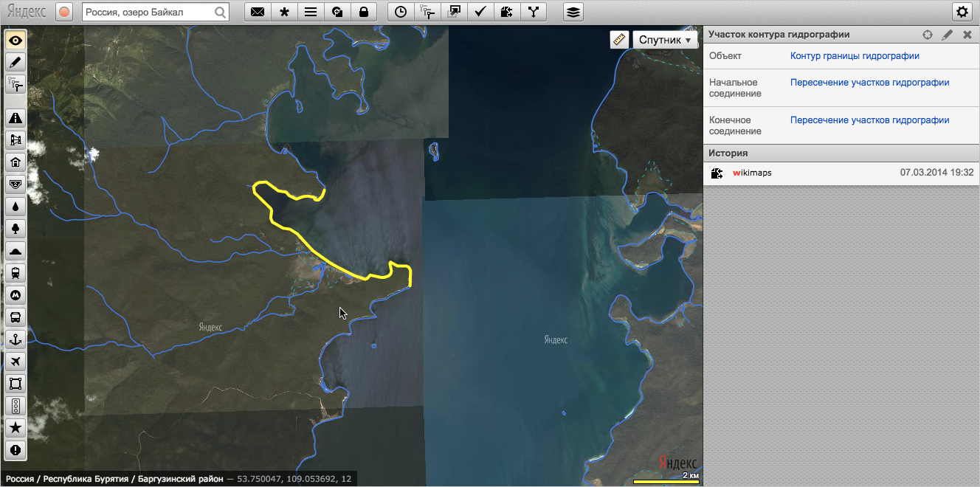Open the Спутник map type dropdown
Screen dimensions: 980x487
point(665,40)
